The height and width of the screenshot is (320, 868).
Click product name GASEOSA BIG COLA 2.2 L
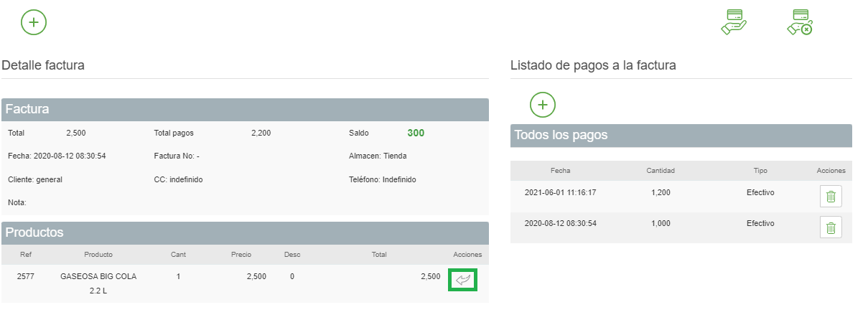point(98,284)
